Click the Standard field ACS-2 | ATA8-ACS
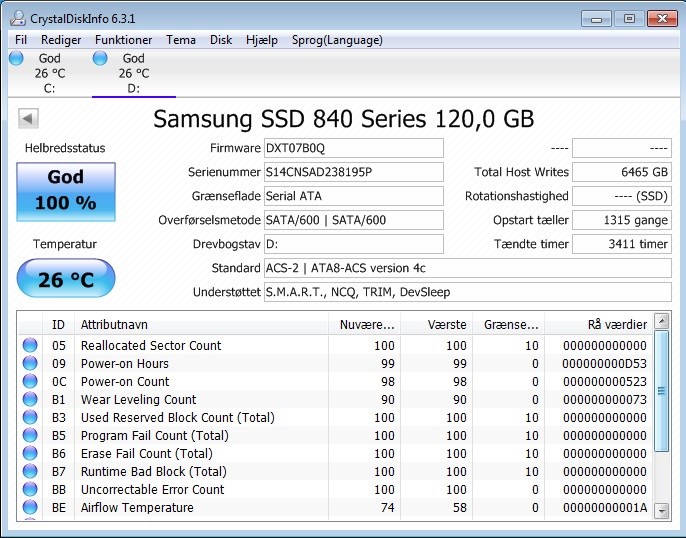Viewport: 686px width, 538px height. point(468,268)
